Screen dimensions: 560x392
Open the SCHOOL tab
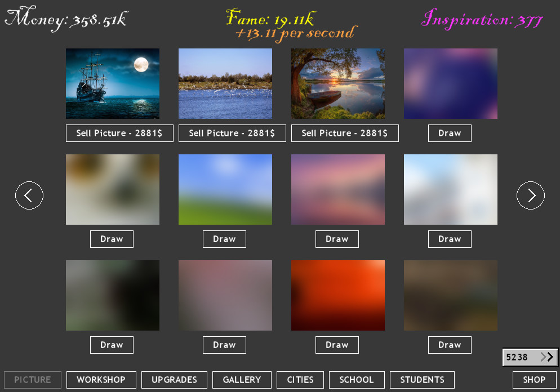(x=356, y=380)
